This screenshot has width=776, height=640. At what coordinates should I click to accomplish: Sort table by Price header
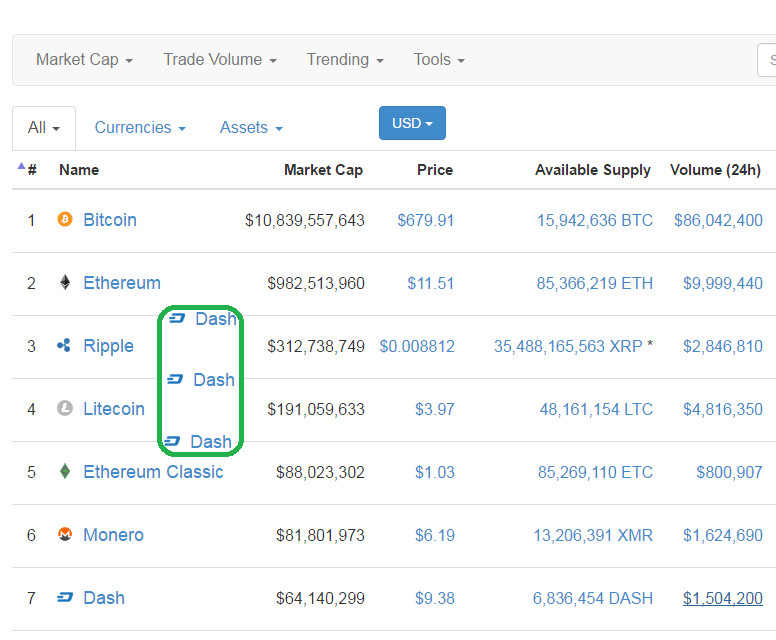click(x=435, y=170)
